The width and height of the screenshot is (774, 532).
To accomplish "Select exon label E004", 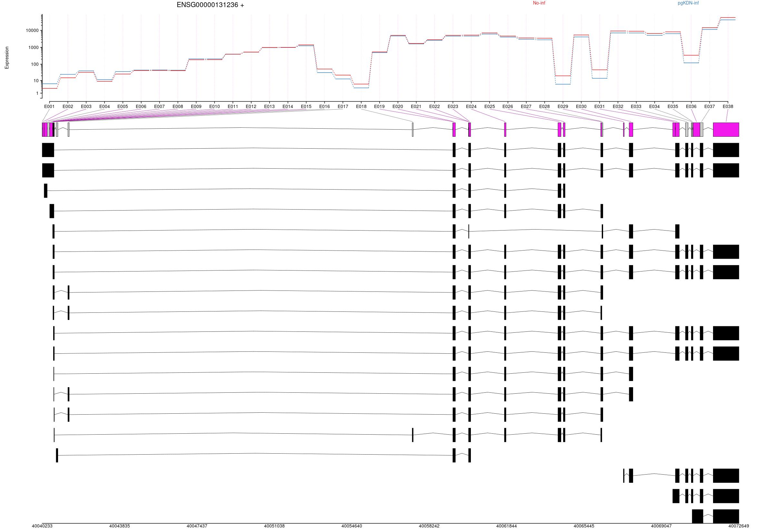I will [x=104, y=107].
